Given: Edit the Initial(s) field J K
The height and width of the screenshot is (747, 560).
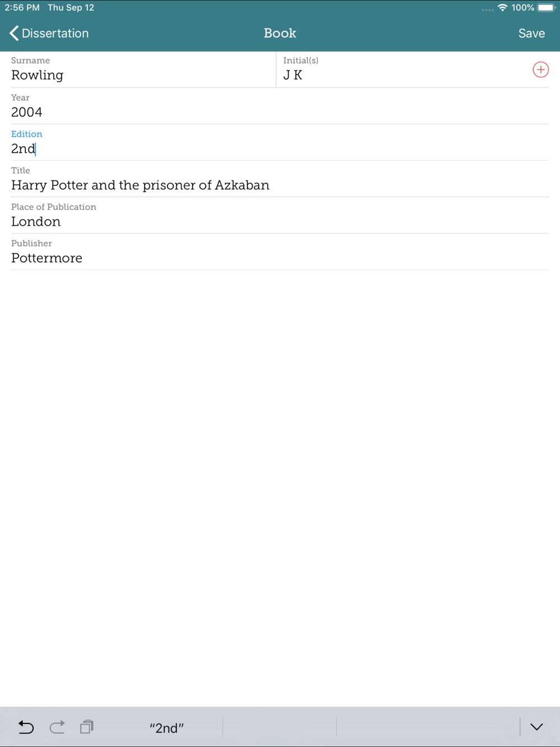Looking at the screenshot, I should coord(403,75).
